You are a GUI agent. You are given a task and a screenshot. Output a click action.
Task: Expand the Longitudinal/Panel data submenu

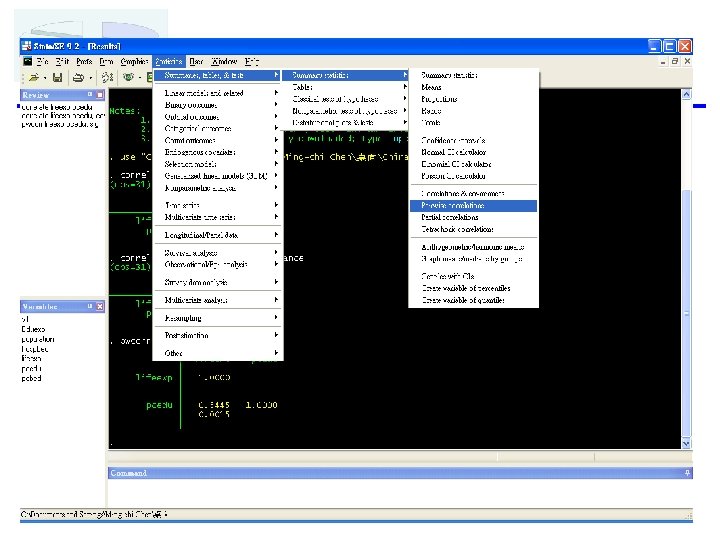pos(218,235)
